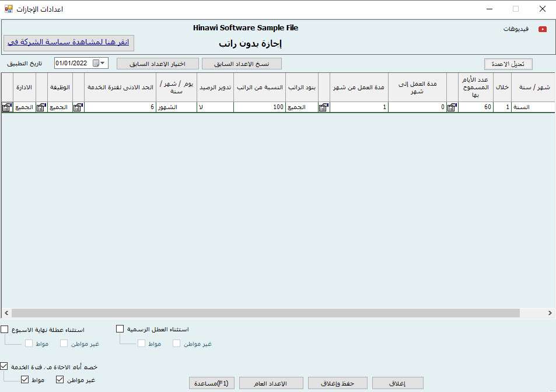Select the الادارة column header
This screenshot has height=392, width=556.
pos(24,87)
